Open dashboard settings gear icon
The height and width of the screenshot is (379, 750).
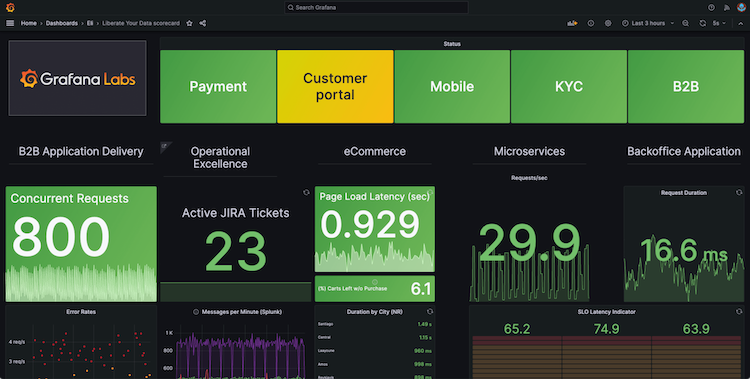click(x=608, y=23)
